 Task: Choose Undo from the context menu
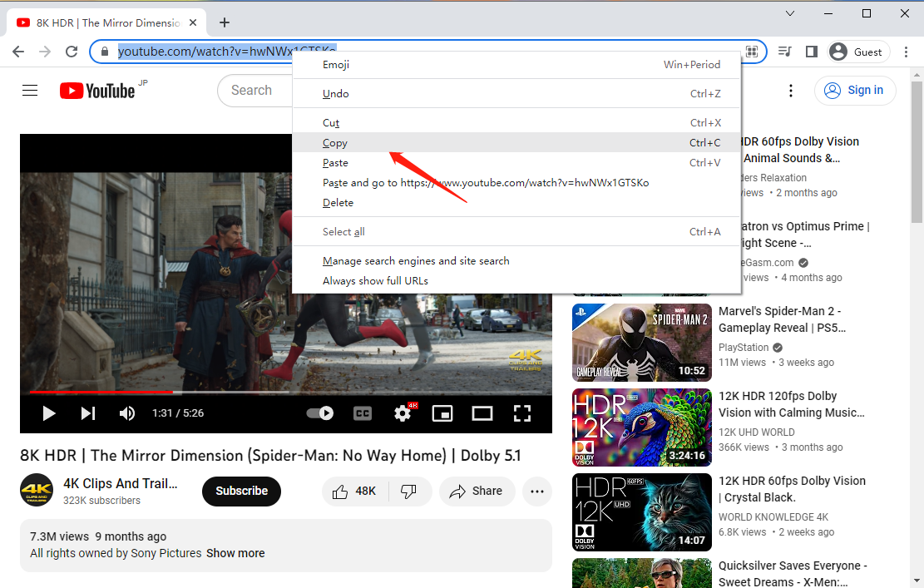tap(516, 94)
